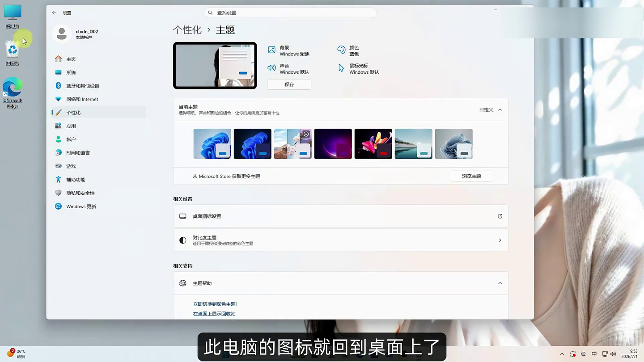
Task: Open the 26°C weather widget on taskbar
Action: 17,354
